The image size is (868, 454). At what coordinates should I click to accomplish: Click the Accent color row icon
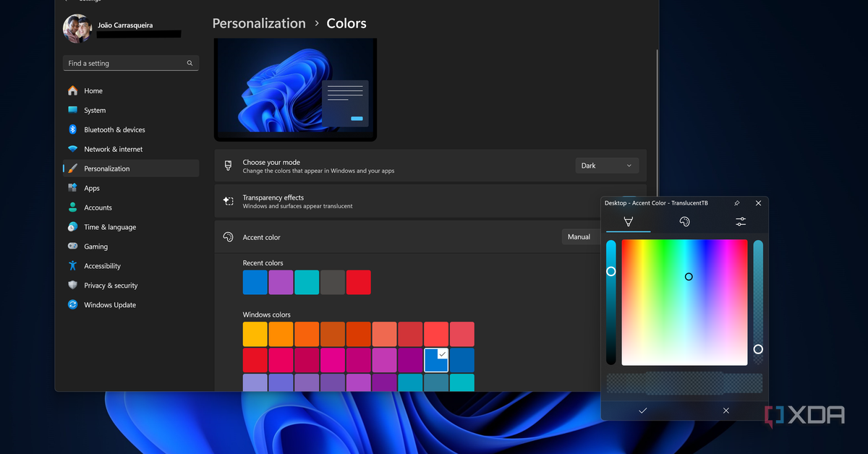click(x=229, y=237)
